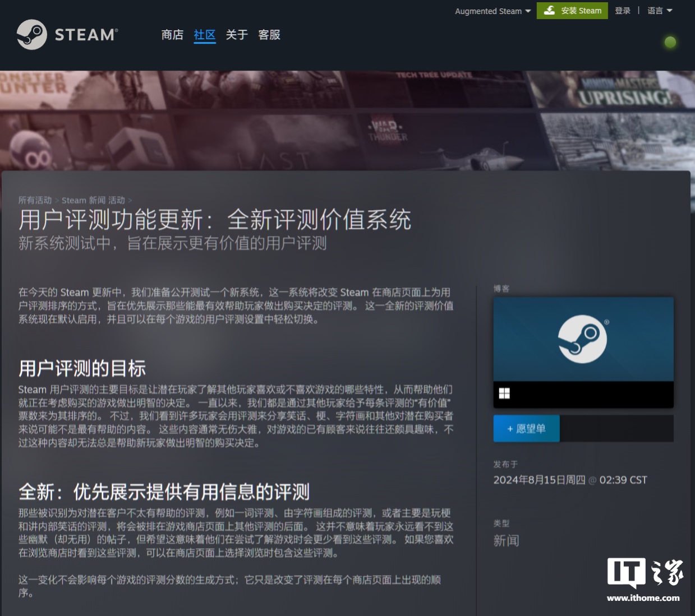This screenshot has height=616, width=695.
Task: Click the Steam logo on the blog card image
Action: [x=583, y=339]
